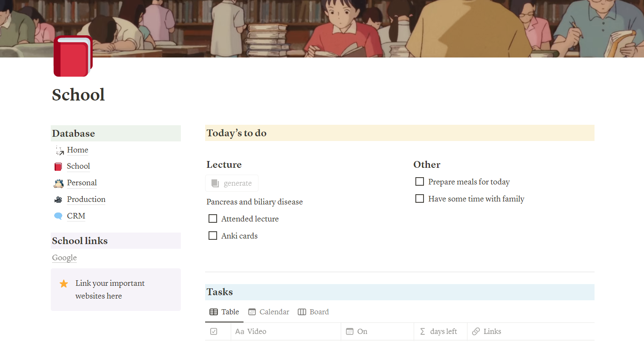
Task: Click the star icon in the websites callout
Action: point(64,283)
